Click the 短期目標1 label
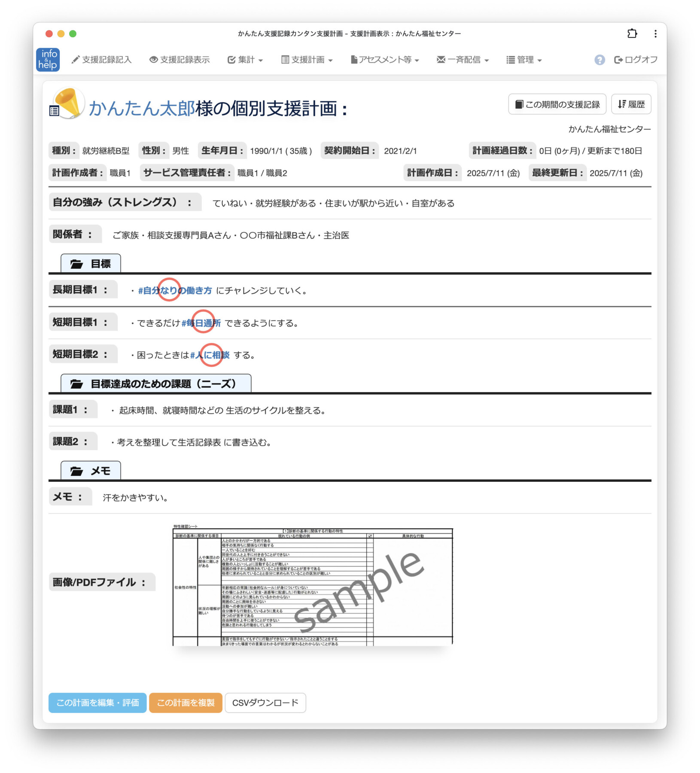The width and height of the screenshot is (700, 773). point(82,322)
